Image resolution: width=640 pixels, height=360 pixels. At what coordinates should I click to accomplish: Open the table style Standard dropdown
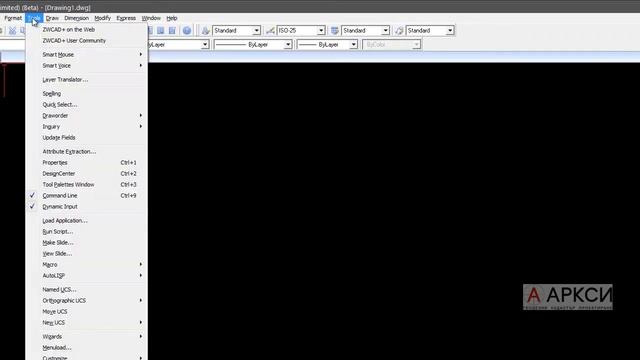(x=385, y=31)
